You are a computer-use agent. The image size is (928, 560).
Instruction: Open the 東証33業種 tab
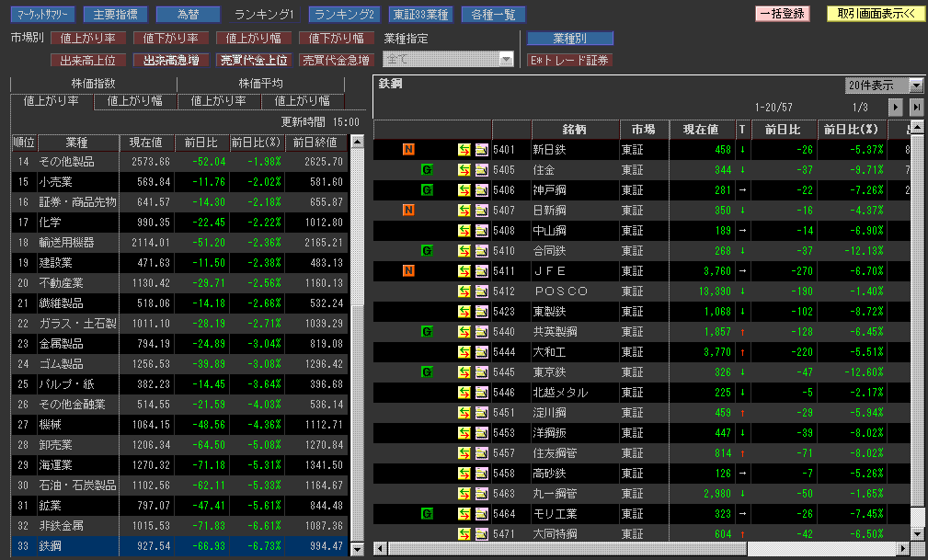(418, 14)
